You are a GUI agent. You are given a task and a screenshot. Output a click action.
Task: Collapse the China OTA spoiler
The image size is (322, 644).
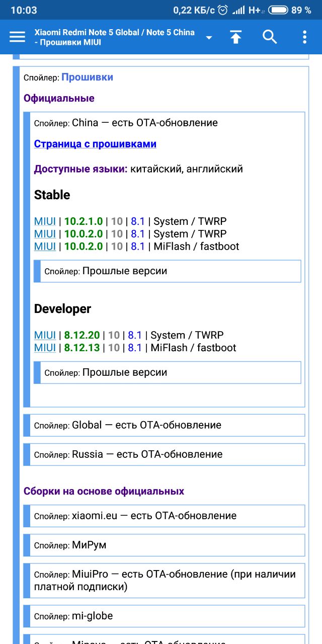(x=126, y=123)
